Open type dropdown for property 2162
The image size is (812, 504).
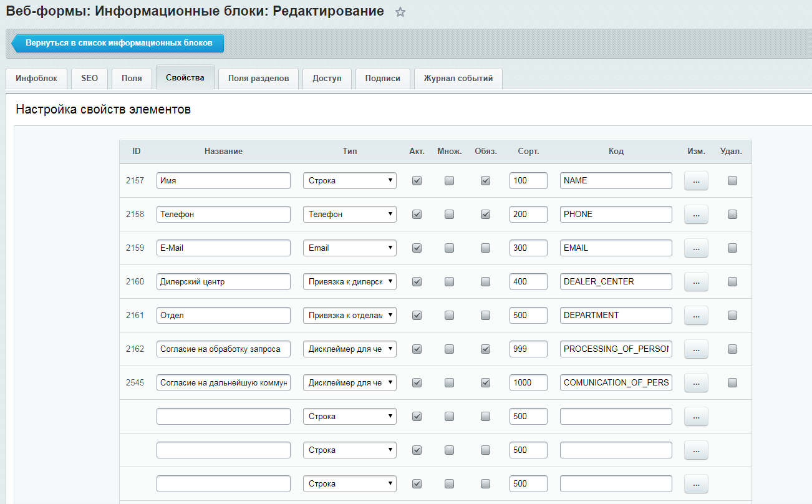pyautogui.click(x=349, y=349)
